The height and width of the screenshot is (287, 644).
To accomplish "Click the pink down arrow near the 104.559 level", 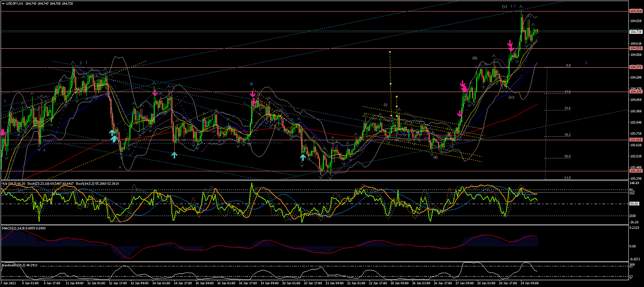I will click(x=511, y=45).
